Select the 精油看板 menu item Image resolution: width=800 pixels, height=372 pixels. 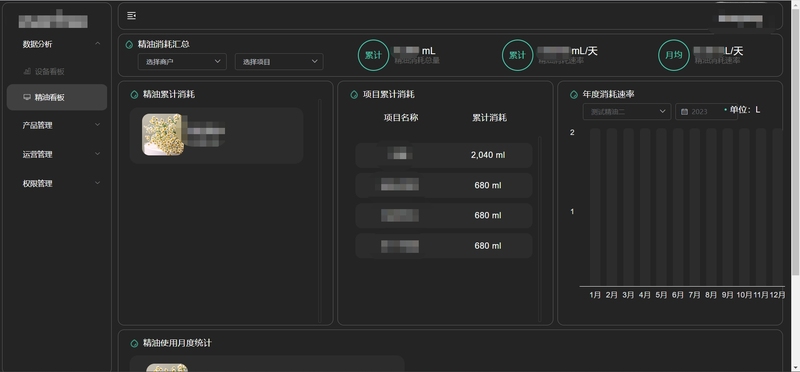pyautogui.click(x=57, y=97)
